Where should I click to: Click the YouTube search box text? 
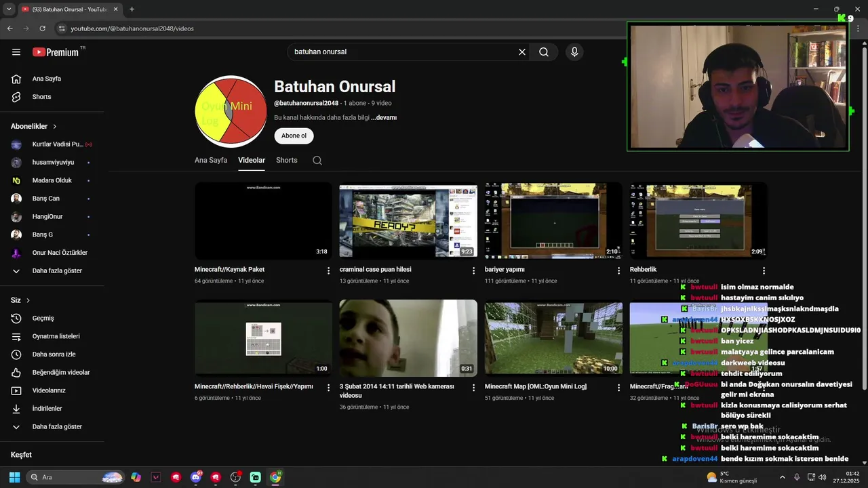click(x=320, y=52)
